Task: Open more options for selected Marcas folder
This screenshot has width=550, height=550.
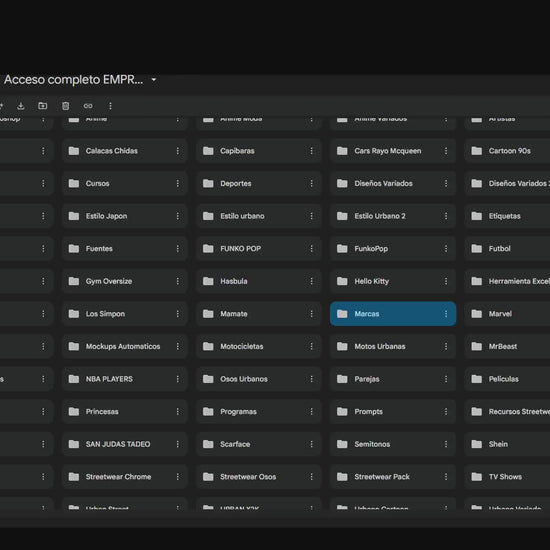Action: click(446, 314)
